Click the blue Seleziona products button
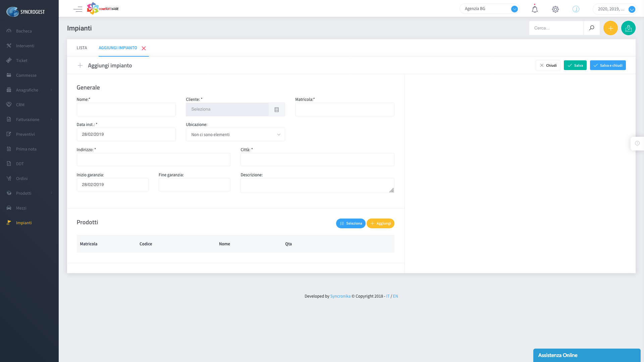644x362 pixels. tap(351, 224)
